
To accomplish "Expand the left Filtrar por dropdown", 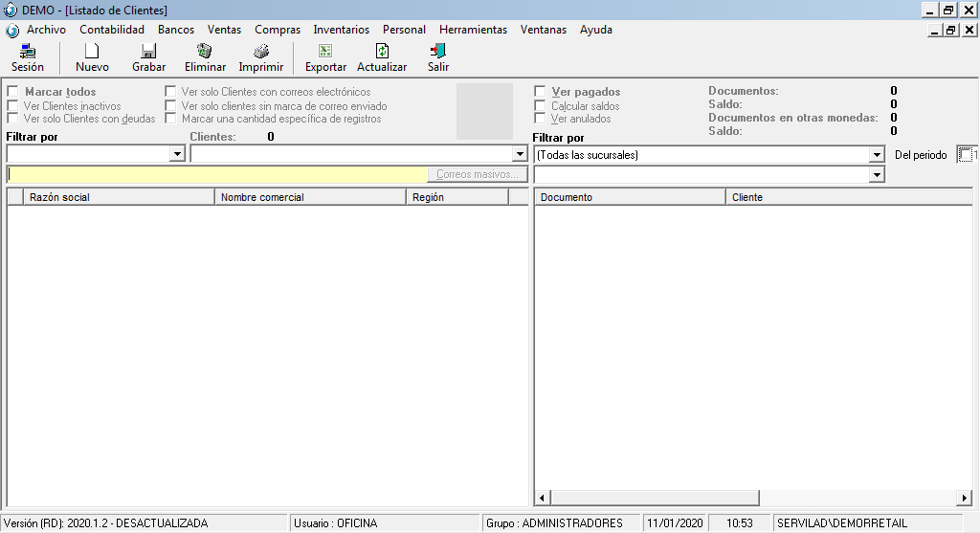I will (177, 155).
